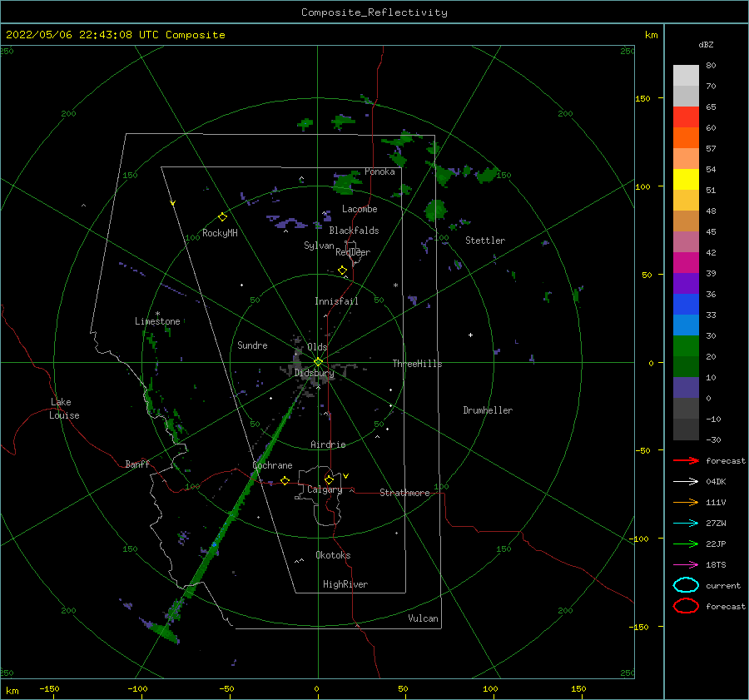Click the 18TS legend text
Image resolution: width=749 pixels, height=700 pixels.
(x=716, y=565)
